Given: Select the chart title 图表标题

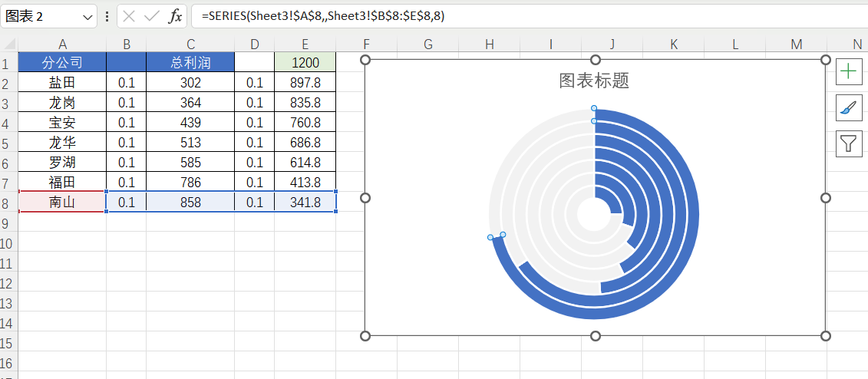Looking at the screenshot, I should pos(594,81).
